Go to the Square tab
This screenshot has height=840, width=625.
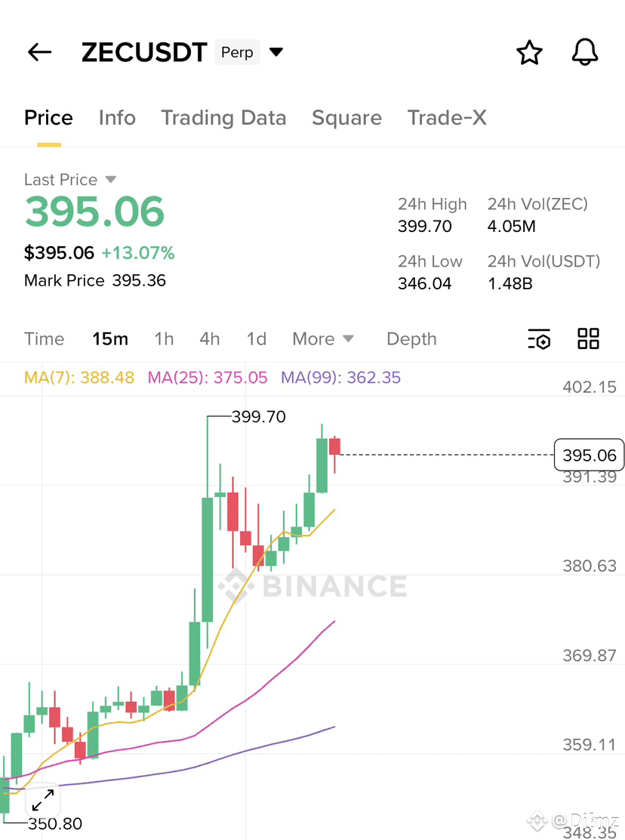coord(346,118)
